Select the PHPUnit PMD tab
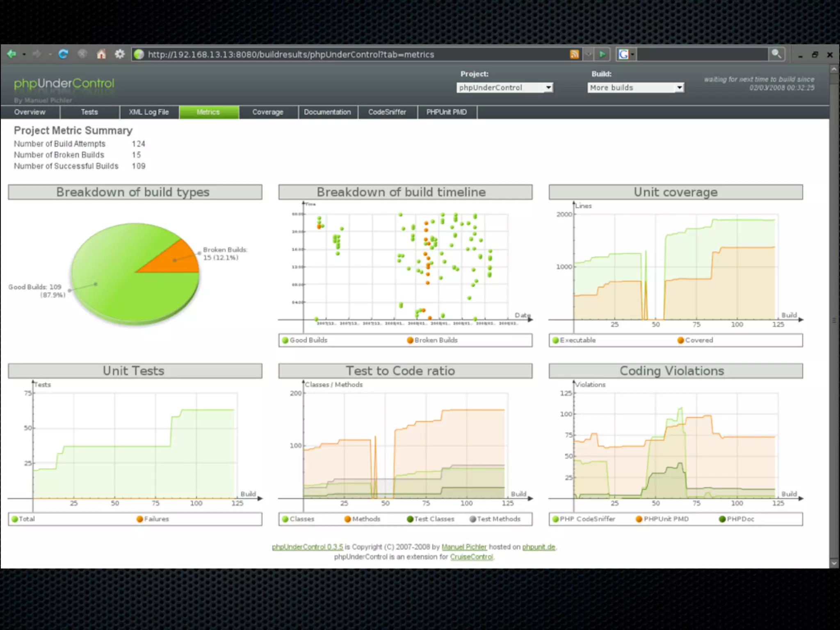The width and height of the screenshot is (840, 630). coord(446,112)
